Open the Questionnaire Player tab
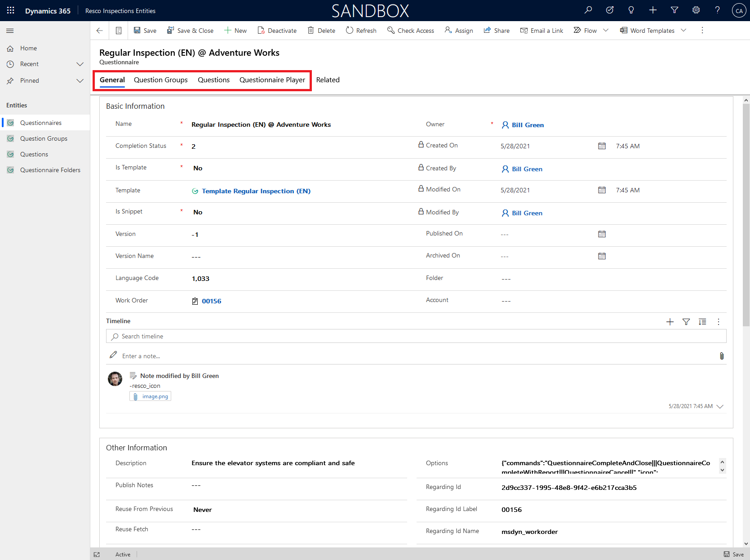The width and height of the screenshot is (750, 560). pos(272,80)
